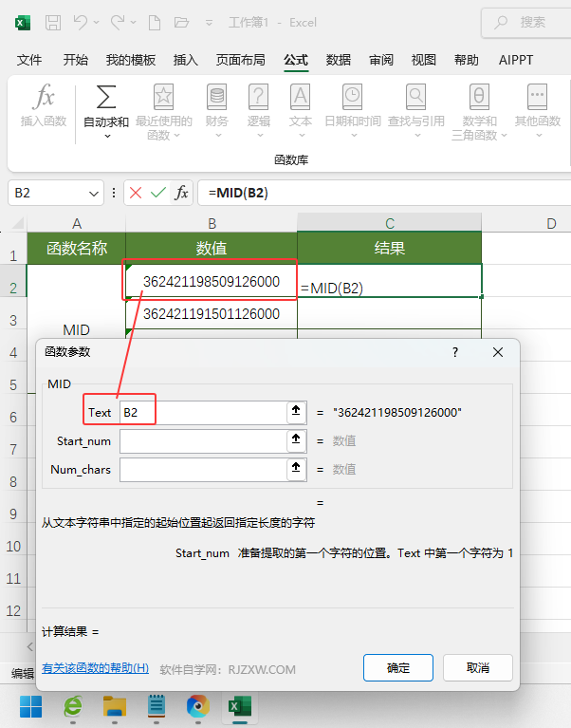
Task: Click the formula bar options dots
Action: (x=114, y=193)
